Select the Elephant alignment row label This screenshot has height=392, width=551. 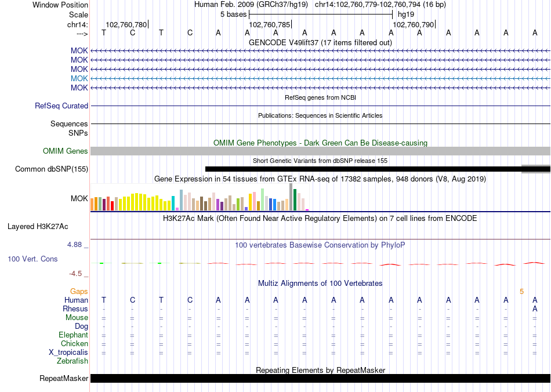point(73,335)
